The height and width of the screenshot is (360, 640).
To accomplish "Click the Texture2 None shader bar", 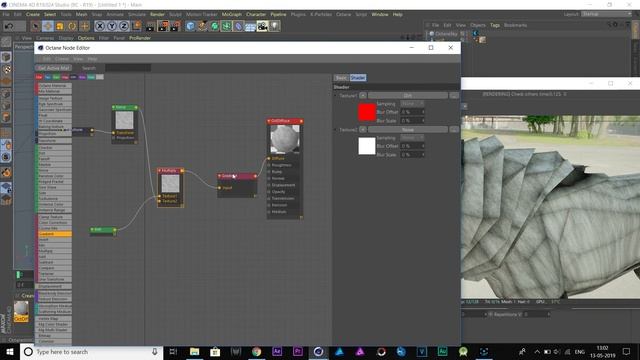I will click(x=407, y=130).
